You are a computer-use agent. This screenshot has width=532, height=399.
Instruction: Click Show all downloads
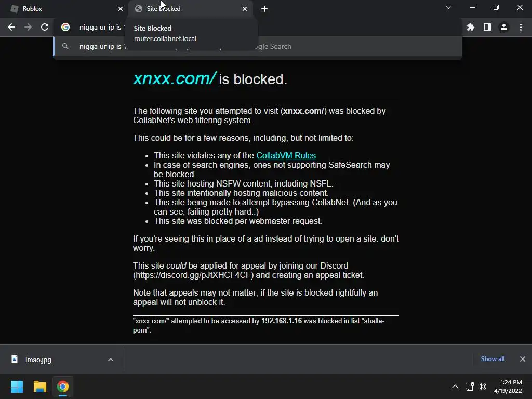[493, 359]
